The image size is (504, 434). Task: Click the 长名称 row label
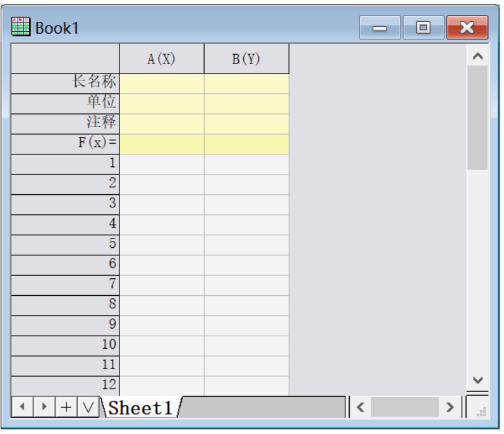[65, 83]
